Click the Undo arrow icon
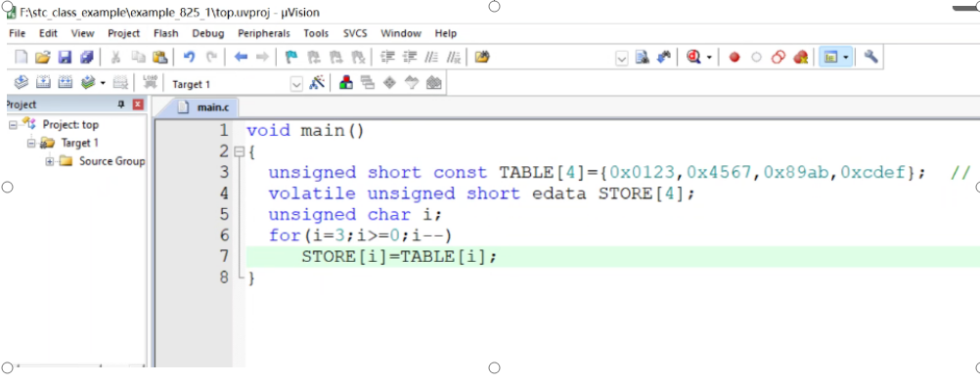 (x=189, y=58)
